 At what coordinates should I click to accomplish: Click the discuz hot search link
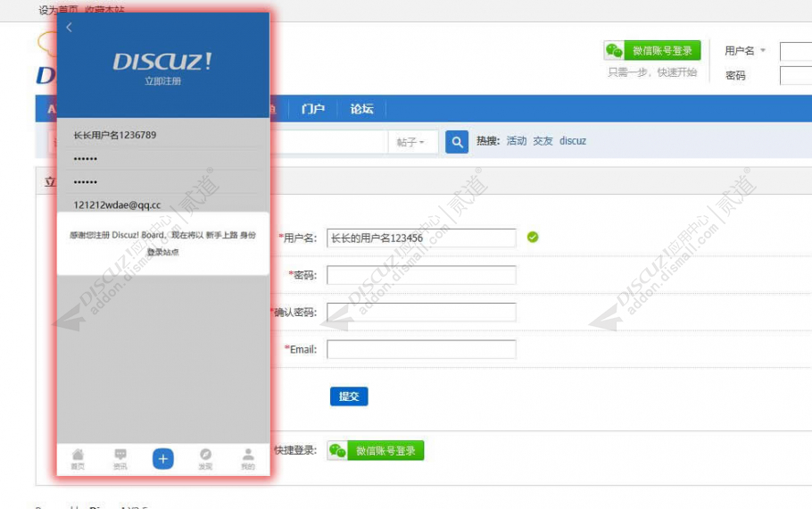(573, 141)
